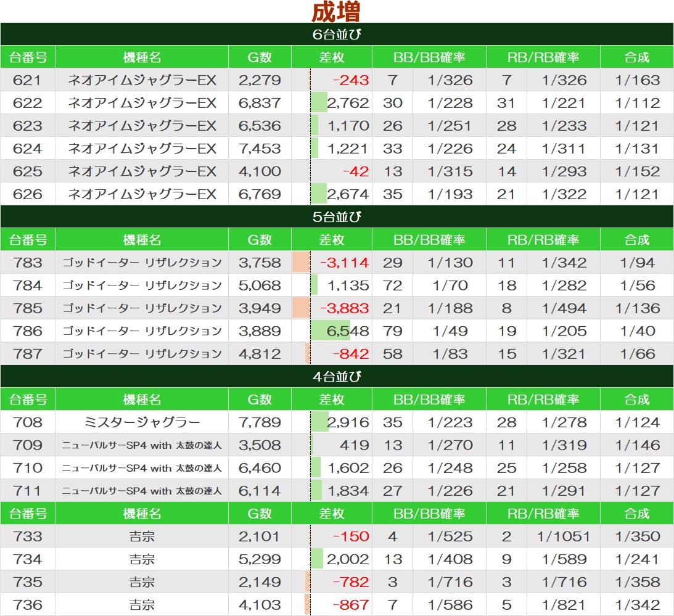Click BB rate 1/193 in row 626
674x616 pixels.
pyautogui.click(x=450, y=194)
